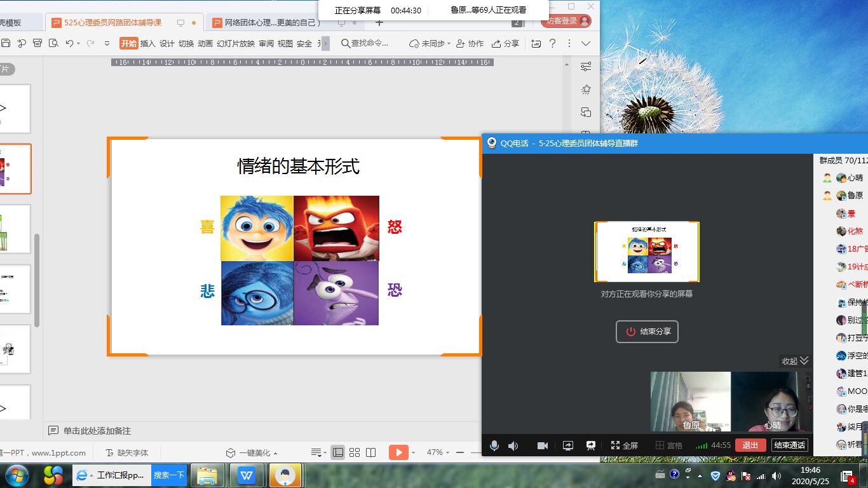Viewport: 868px width, 488px height.
Task: Click the zoom out minus button
Action: [x=459, y=452]
